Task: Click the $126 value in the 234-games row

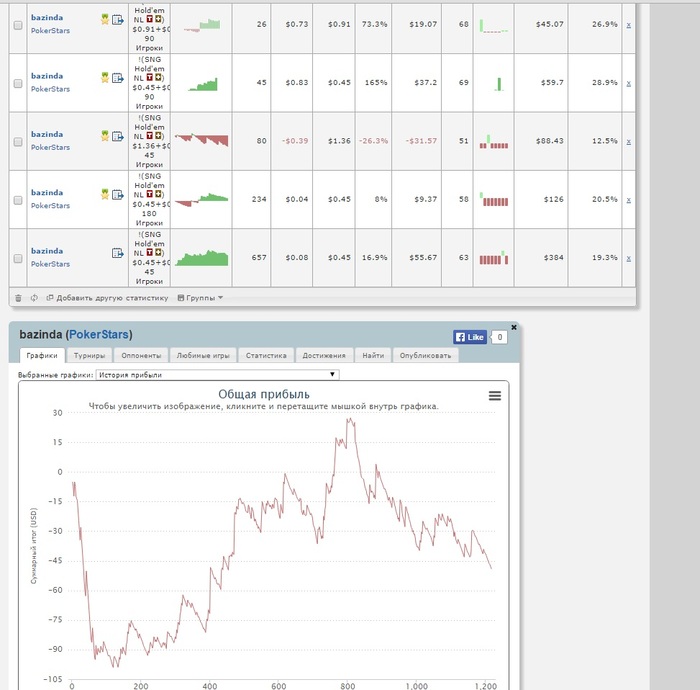Action: pos(554,199)
